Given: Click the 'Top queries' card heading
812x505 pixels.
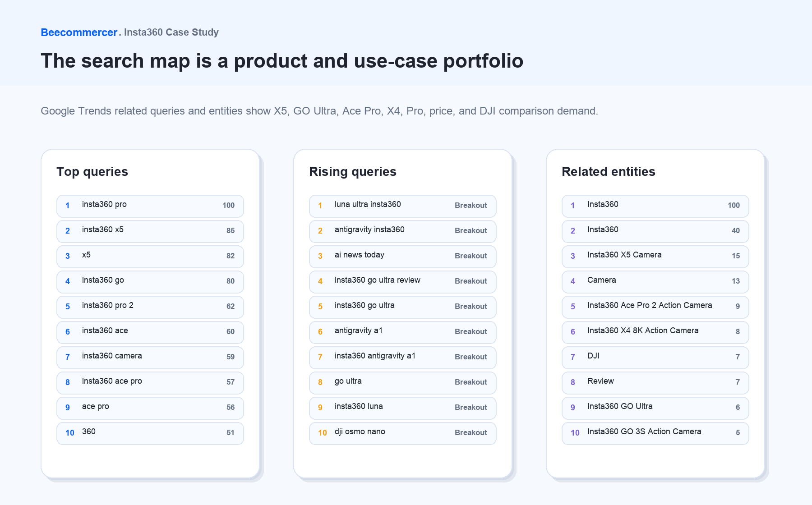Looking at the screenshot, I should click(92, 172).
